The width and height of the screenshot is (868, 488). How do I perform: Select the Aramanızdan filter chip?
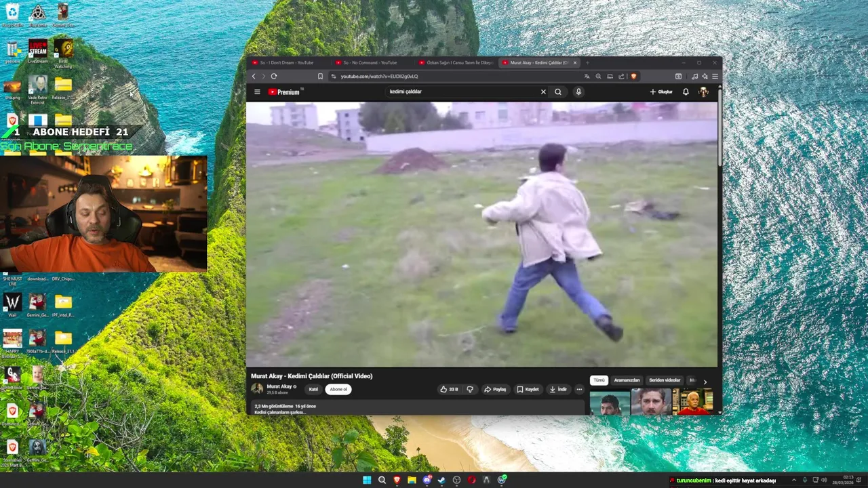627,380
